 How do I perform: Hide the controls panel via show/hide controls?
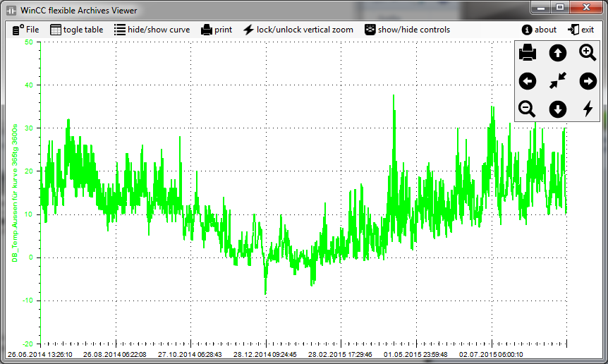click(x=407, y=30)
